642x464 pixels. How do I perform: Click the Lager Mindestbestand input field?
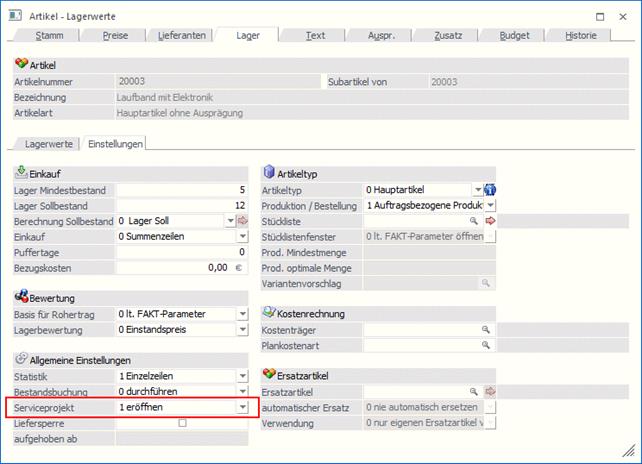tap(182, 189)
